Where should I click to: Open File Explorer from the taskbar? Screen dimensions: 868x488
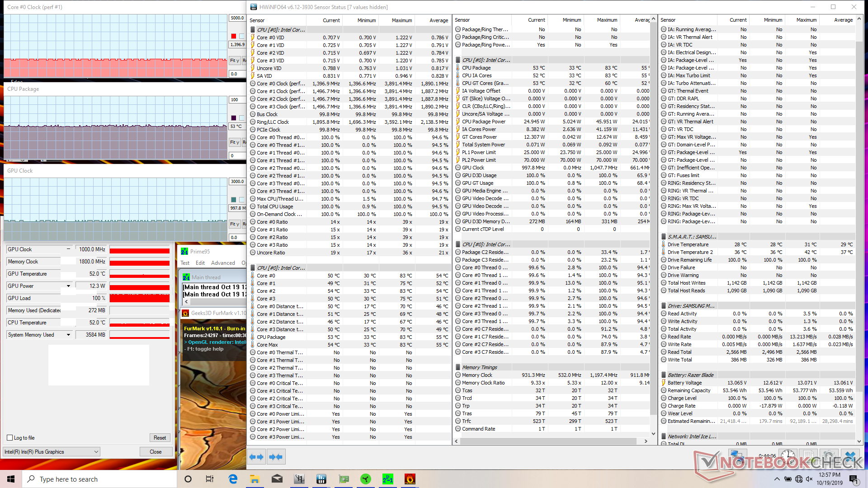tap(255, 479)
